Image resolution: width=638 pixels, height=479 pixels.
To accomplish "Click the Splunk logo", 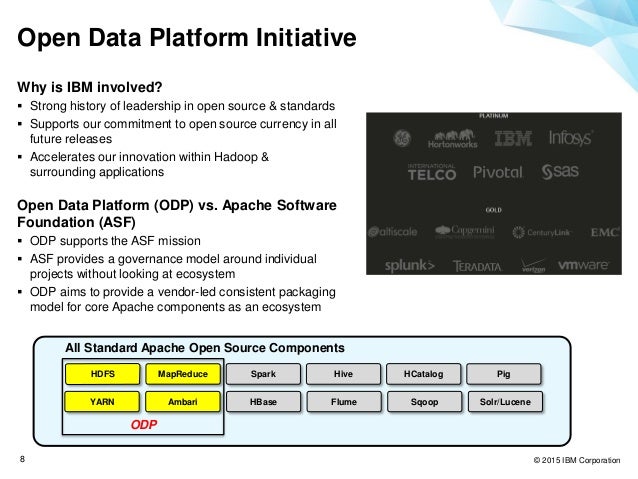I will coord(410,266).
